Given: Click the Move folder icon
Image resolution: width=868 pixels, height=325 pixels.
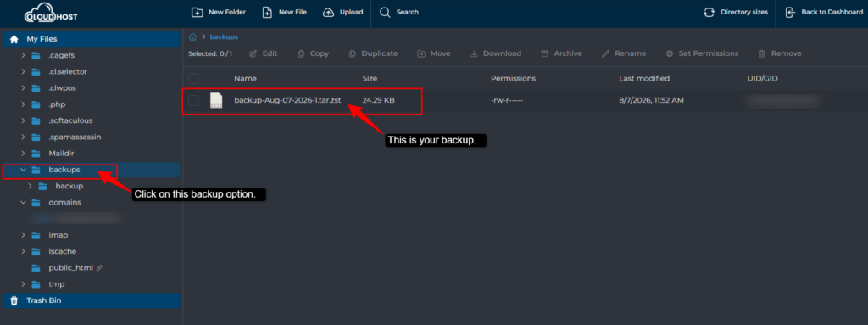Looking at the screenshot, I should coord(421,53).
